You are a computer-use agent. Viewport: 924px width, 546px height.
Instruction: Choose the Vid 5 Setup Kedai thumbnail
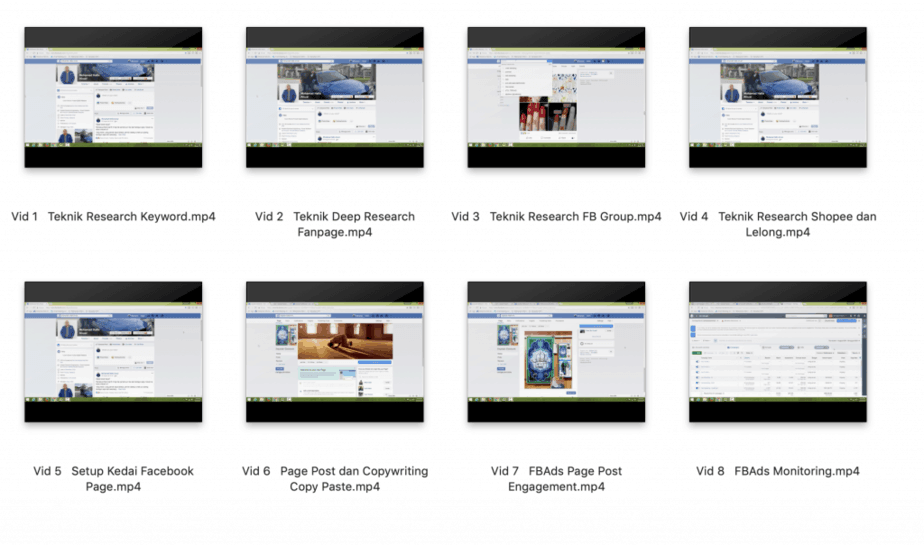point(113,351)
